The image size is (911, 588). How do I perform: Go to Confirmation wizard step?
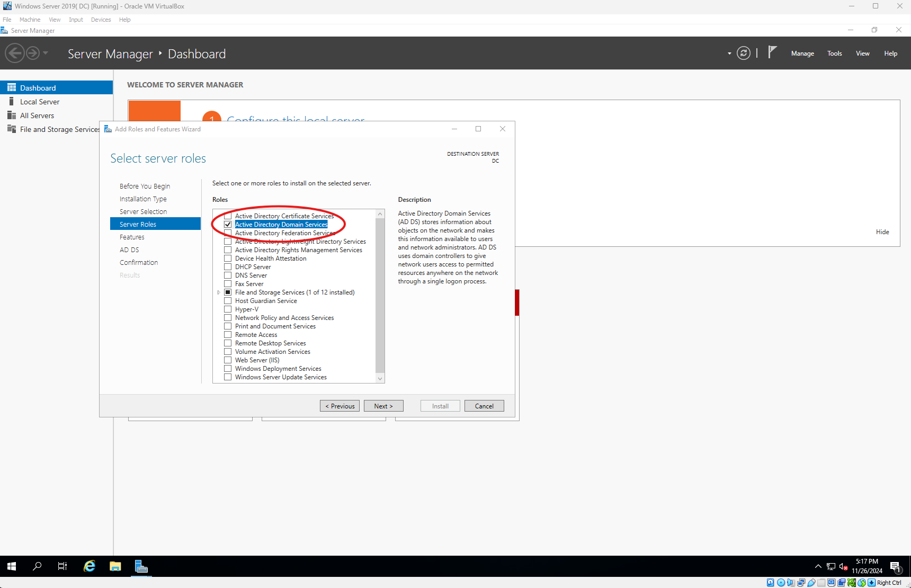pyautogui.click(x=139, y=263)
